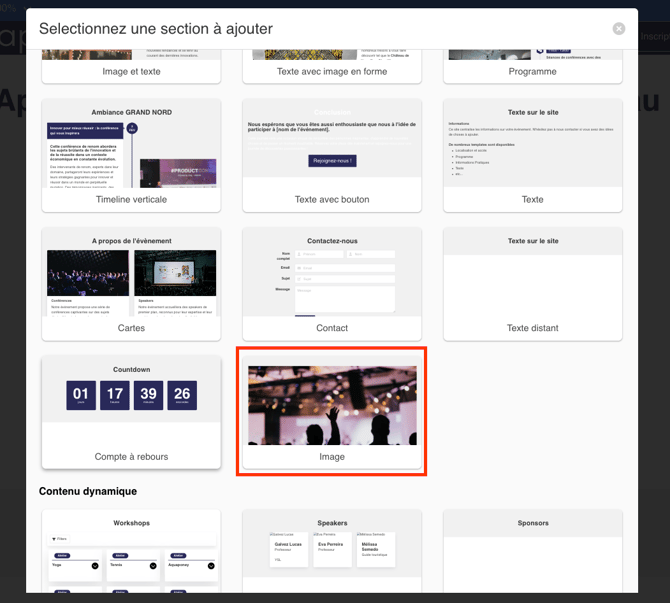The width and height of the screenshot is (670, 603).
Task: Click the Filters icon in Workshops preview
Action: [54, 539]
